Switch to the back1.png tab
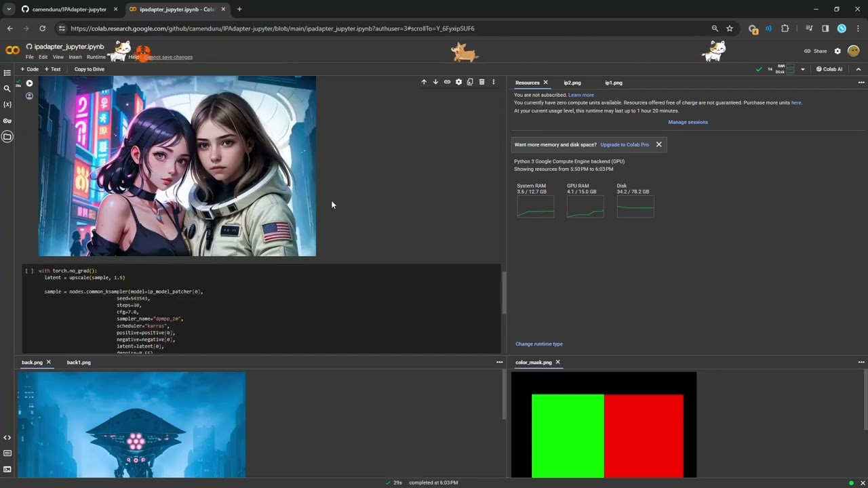This screenshot has height=488, width=868. tap(79, 362)
